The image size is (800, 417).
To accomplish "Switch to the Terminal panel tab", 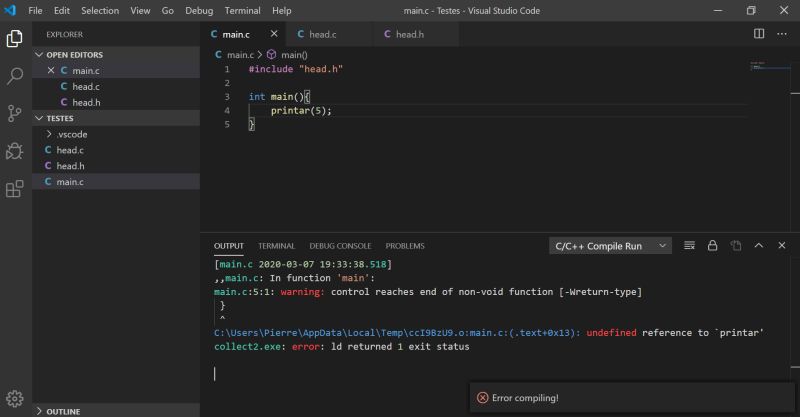I will [276, 246].
